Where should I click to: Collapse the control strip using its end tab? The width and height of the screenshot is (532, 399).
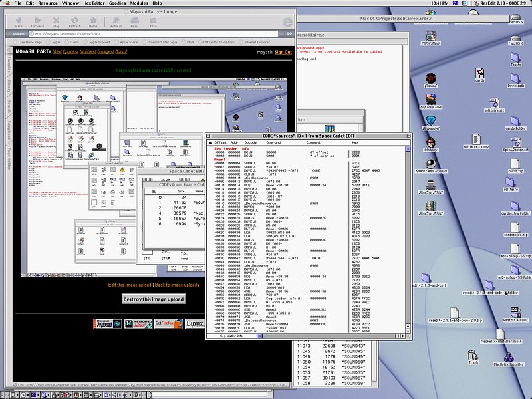coord(150,395)
